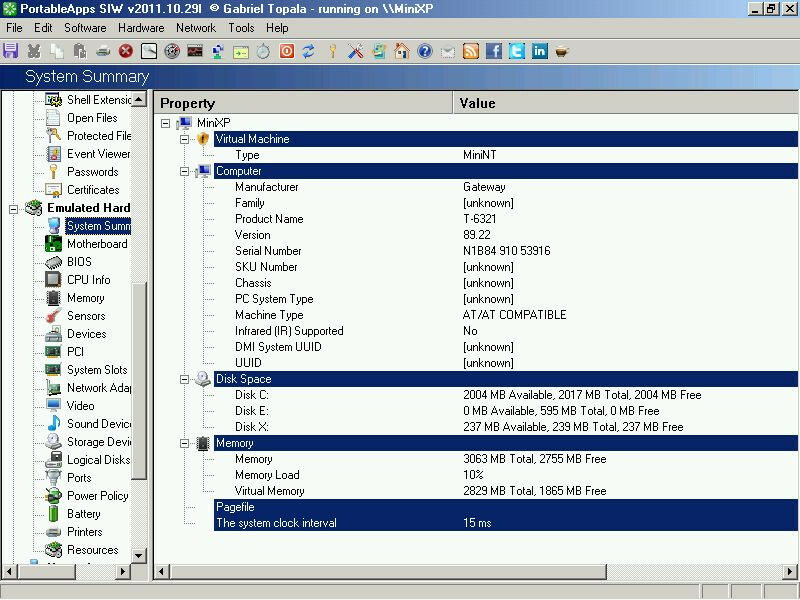Click the sidebar scroll down arrow

click(x=139, y=556)
